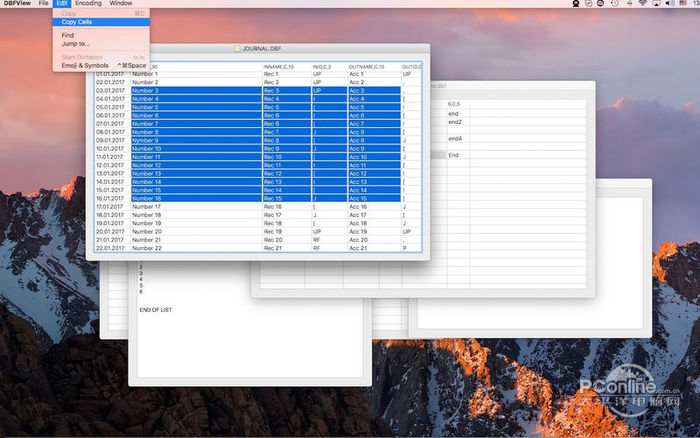
Task: Open the US flag input source menu
Action: pyautogui.click(x=683, y=3)
